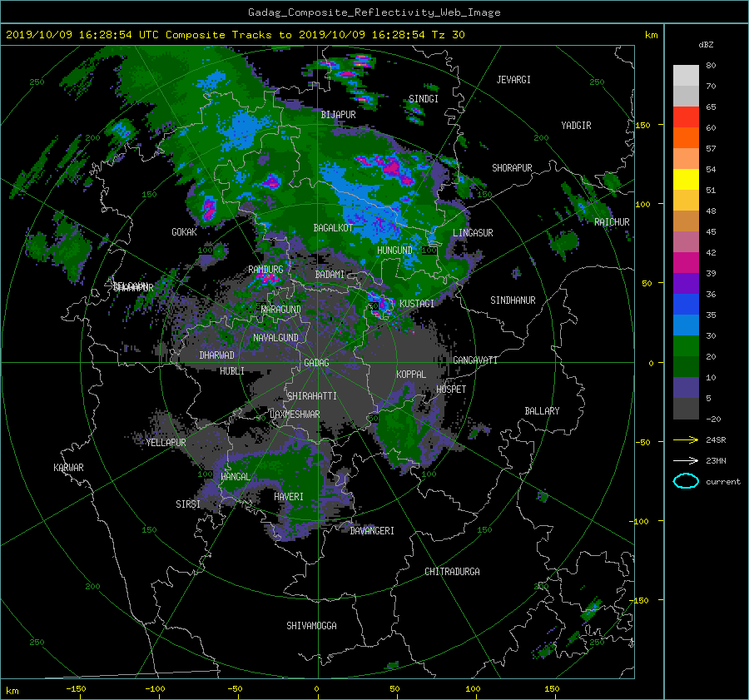Image resolution: width=749 pixels, height=700 pixels.
Task: Click the GADAG radar center label
Action: tap(316, 363)
